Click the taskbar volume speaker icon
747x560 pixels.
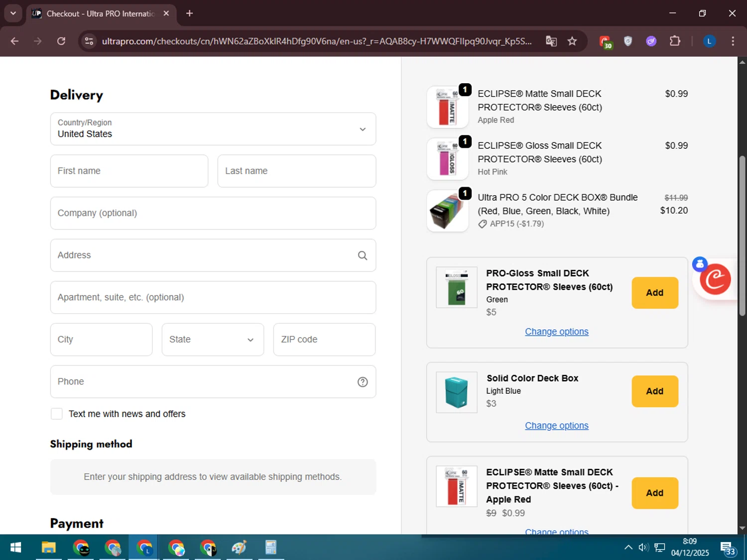(643, 548)
